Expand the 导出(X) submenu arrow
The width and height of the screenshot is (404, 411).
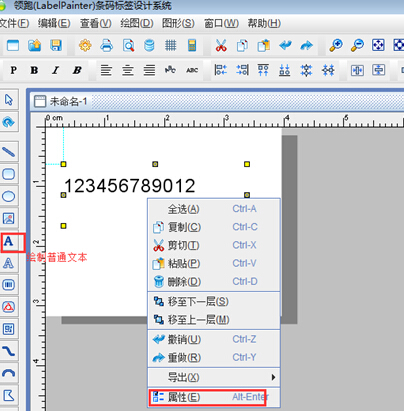273,377
